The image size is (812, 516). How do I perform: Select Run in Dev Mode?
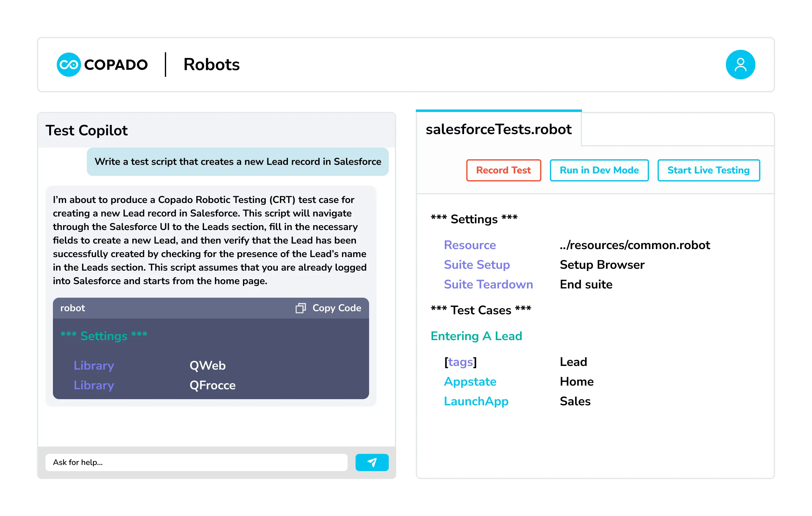click(599, 170)
